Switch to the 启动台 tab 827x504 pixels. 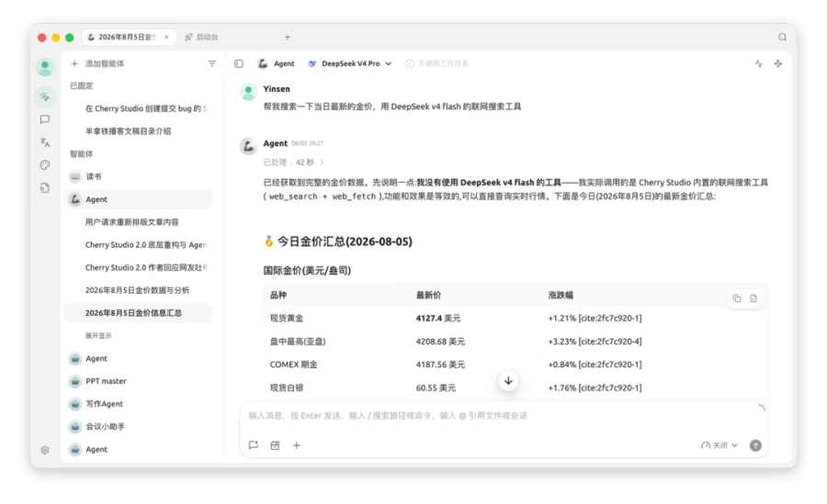[x=201, y=37]
